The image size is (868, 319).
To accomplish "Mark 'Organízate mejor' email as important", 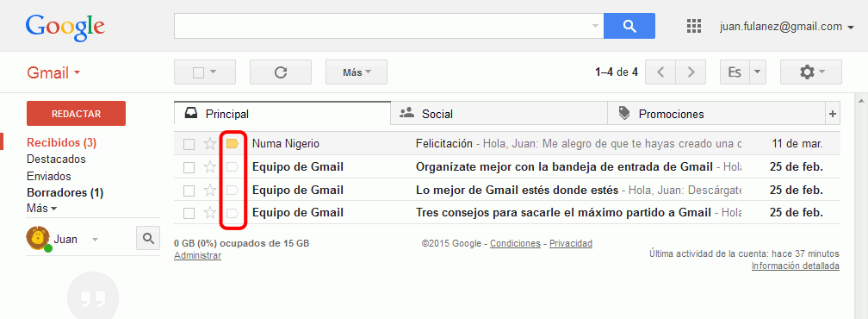I will pyautogui.click(x=232, y=167).
